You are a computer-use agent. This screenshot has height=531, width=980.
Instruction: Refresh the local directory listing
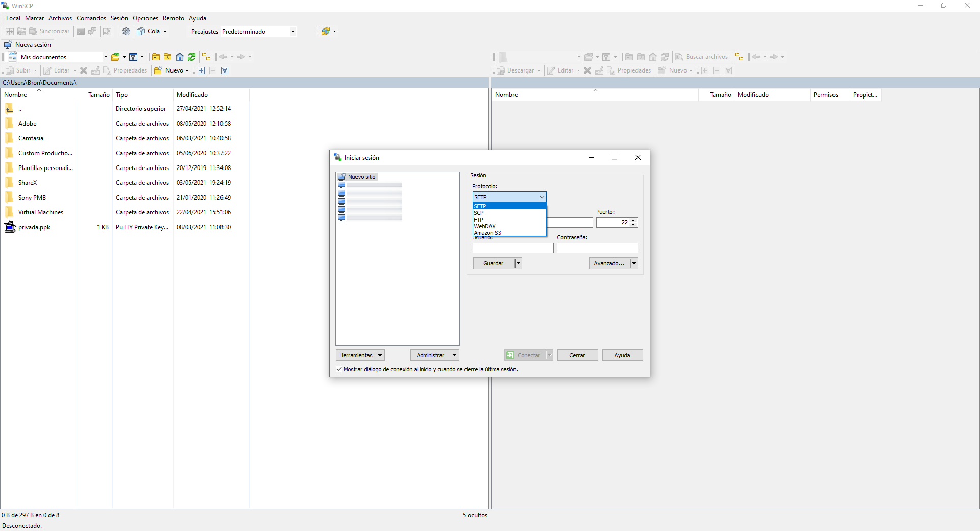tap(191, 57)
